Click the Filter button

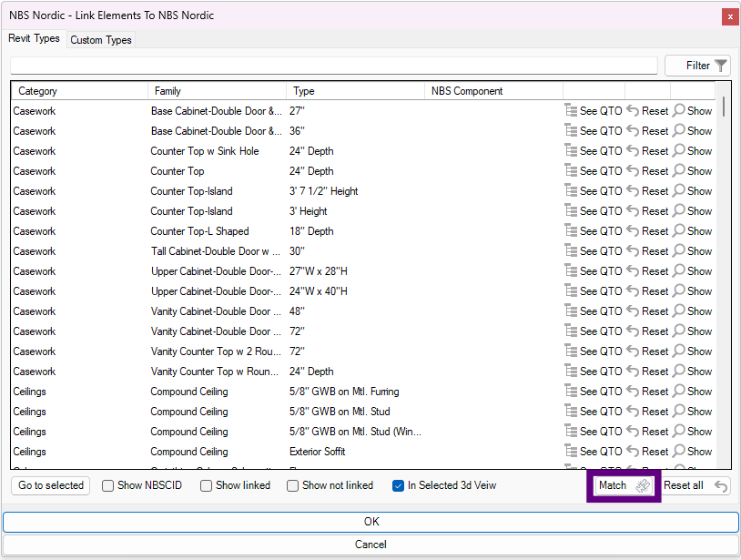[697, 66]
